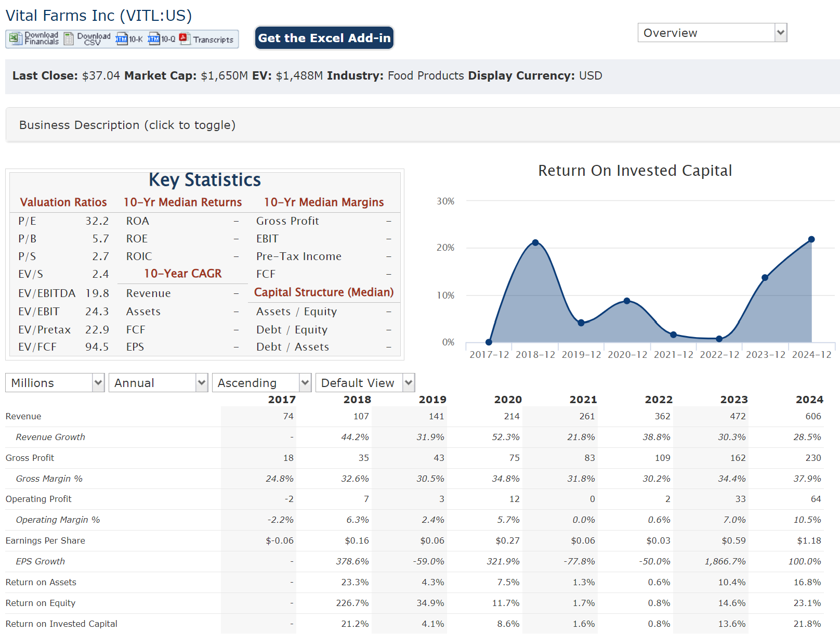Viewport: 840px width, 644px height.
Task: Toggle the Business Description panel
Action: point(422,125)
